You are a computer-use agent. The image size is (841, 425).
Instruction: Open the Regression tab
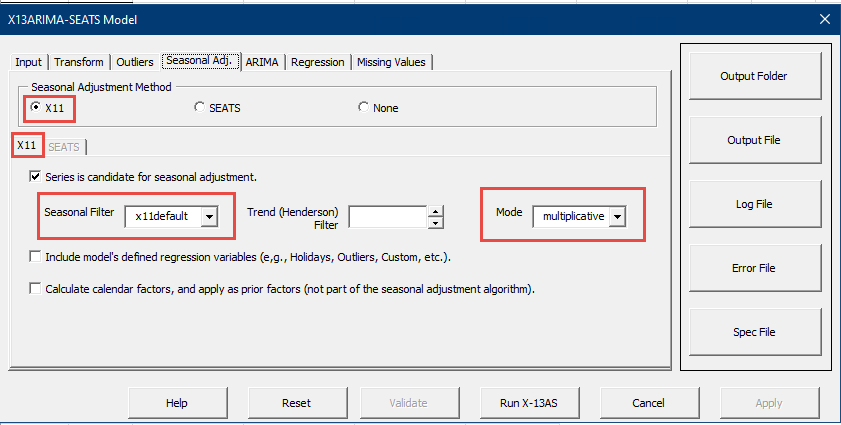(318, 62)
